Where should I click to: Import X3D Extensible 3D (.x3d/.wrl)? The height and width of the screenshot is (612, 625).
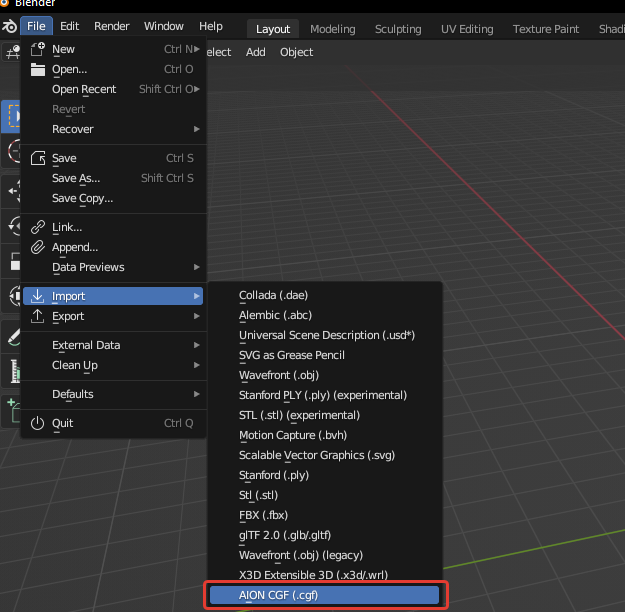pyautogui.click(x=324, y=575)
